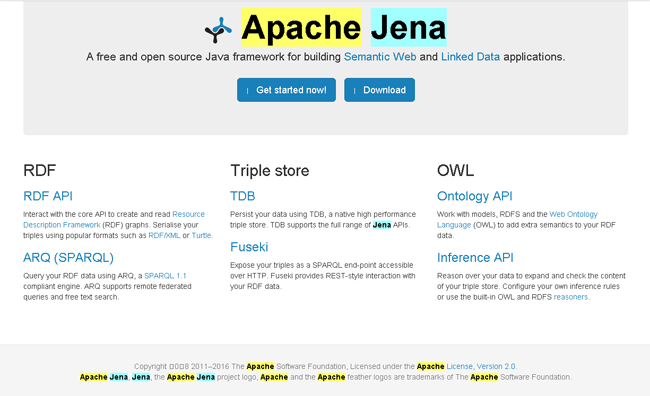The image size is (650, 396).
Task: Click the 'compliant engine. ARQ supports' text line
Action: click(107, 287)
